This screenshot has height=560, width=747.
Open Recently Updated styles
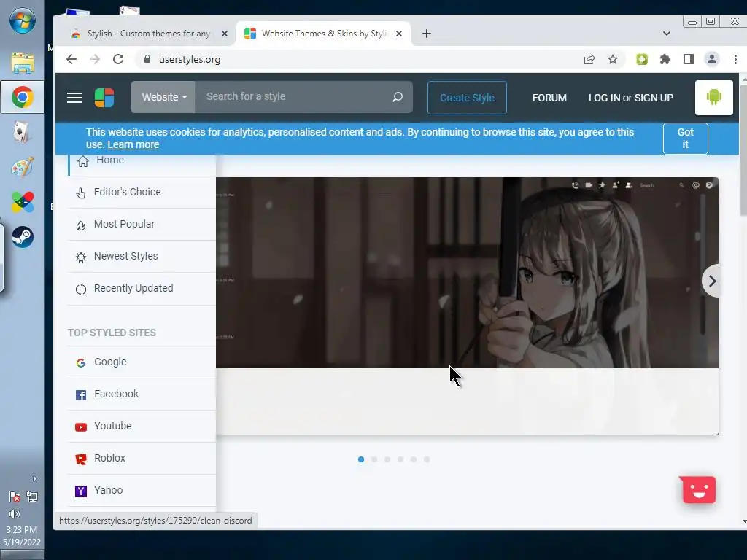click(142, 289)
